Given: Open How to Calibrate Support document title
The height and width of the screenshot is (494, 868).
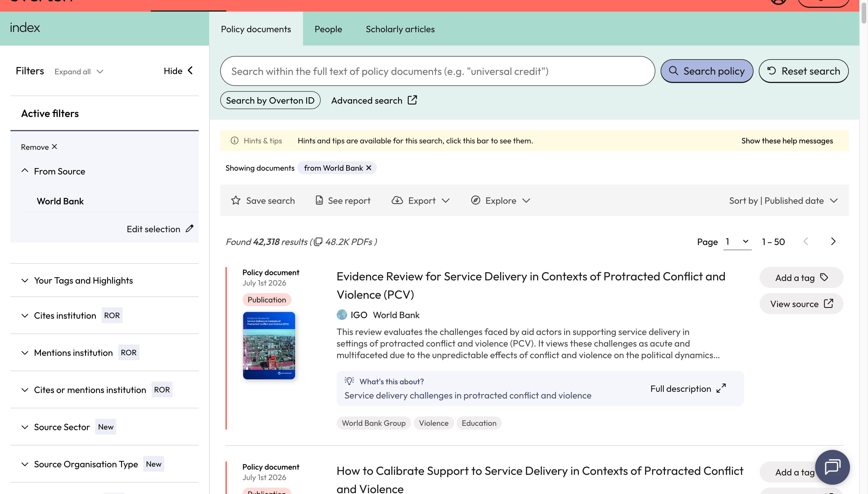Looking at the screenshot, I should [540, 479].
